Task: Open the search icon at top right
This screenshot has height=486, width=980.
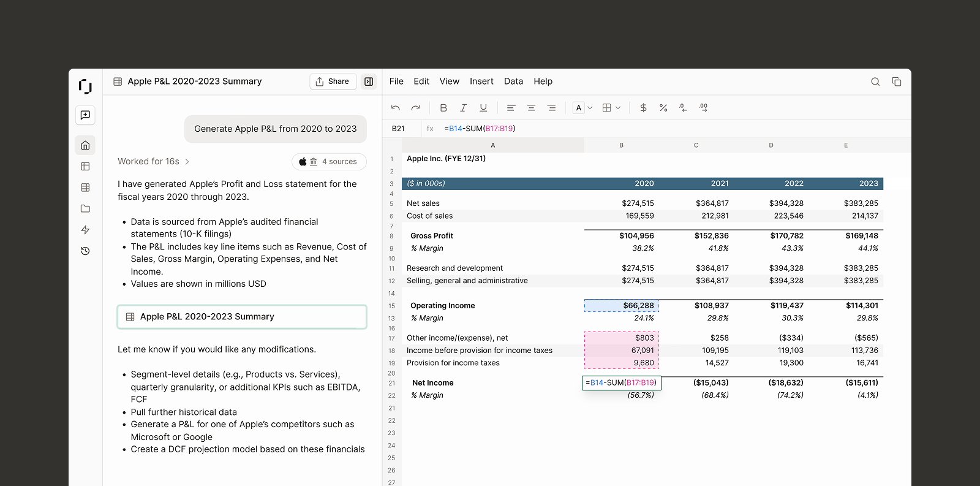Action: coord(875,82)
